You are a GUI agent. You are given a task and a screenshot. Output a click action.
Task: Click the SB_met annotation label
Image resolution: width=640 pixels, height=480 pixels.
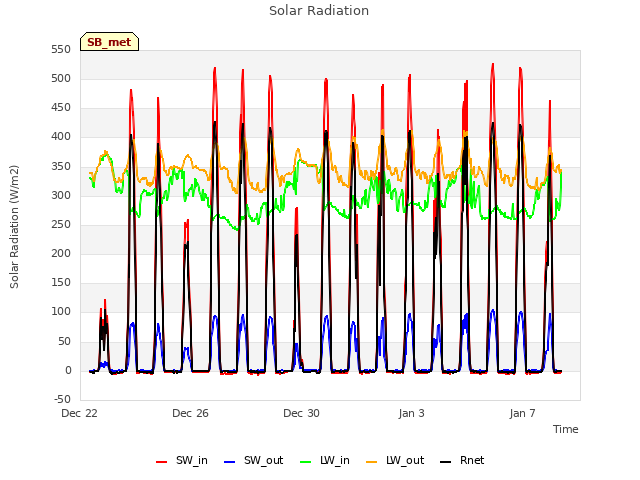pos(109,42)
